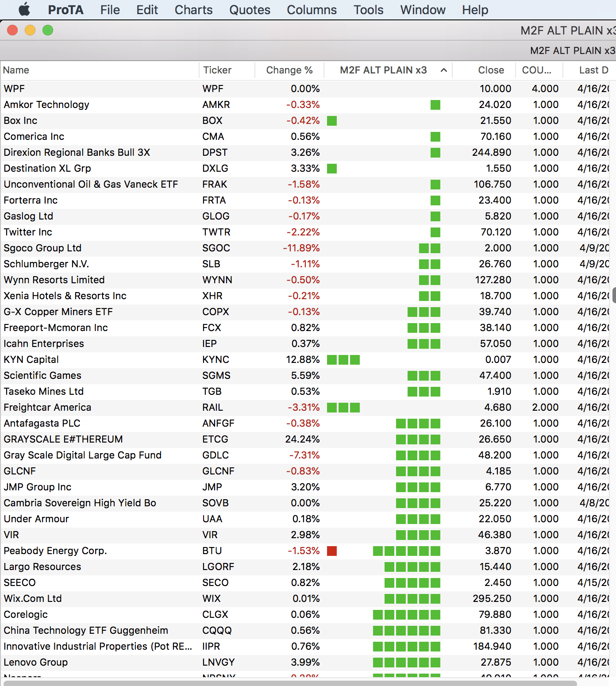
Task: Select the Schlumberger N.V. row
Action: (305, 264)
